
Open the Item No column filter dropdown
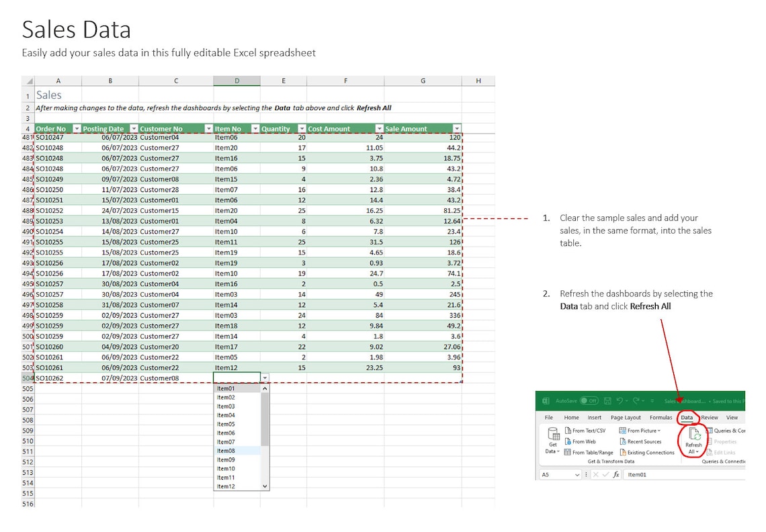pos(254,128)
